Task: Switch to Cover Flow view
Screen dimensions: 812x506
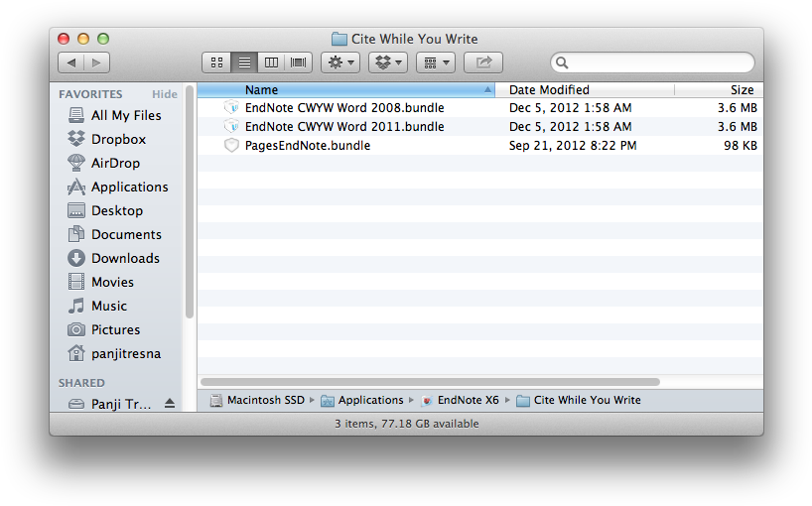Action: click(x=298, y=63)
